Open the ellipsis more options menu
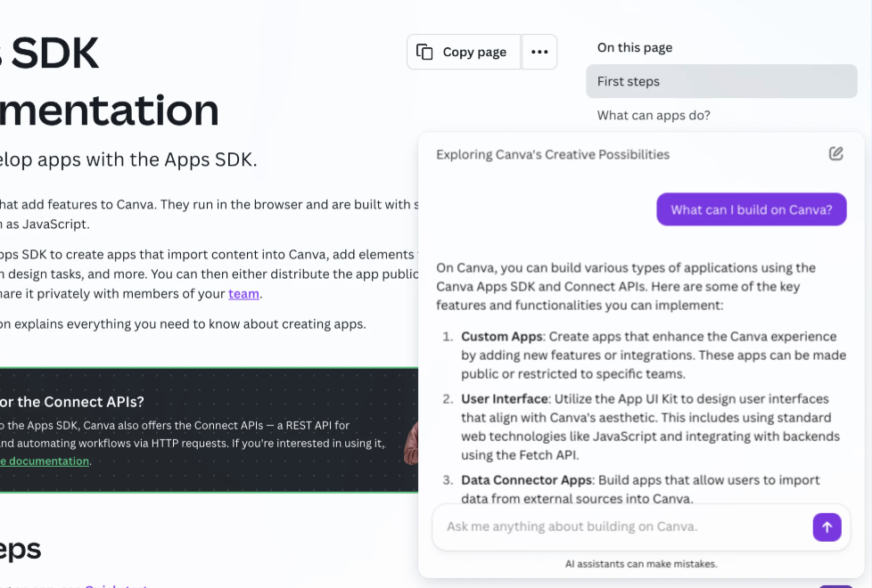The width and height of the screenshot is (872, 588). [539, 52]
